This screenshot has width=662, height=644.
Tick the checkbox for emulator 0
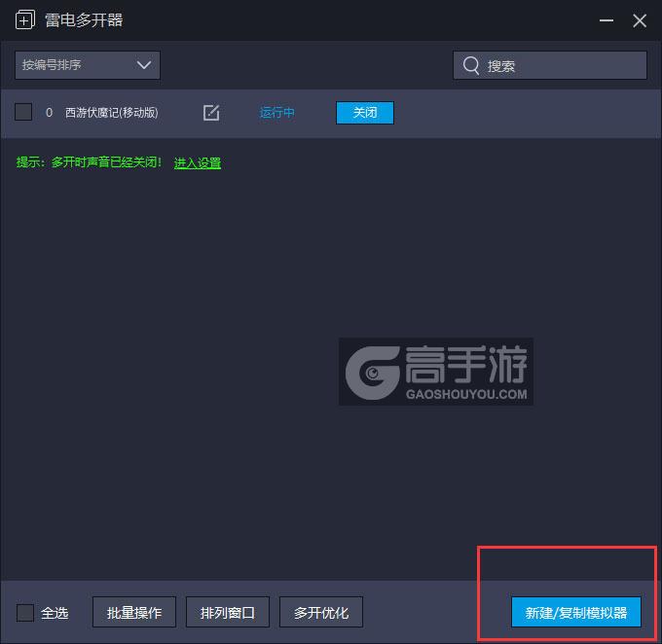23,112
